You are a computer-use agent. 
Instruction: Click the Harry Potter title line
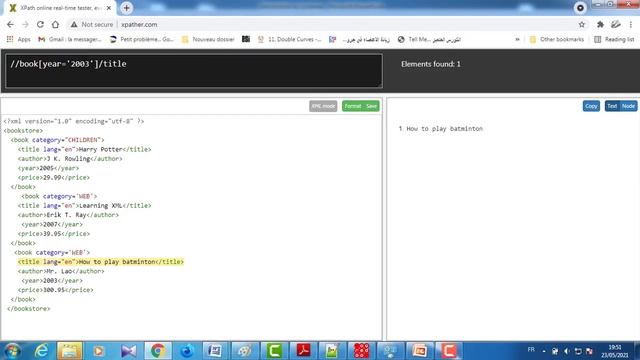(84, 149)
